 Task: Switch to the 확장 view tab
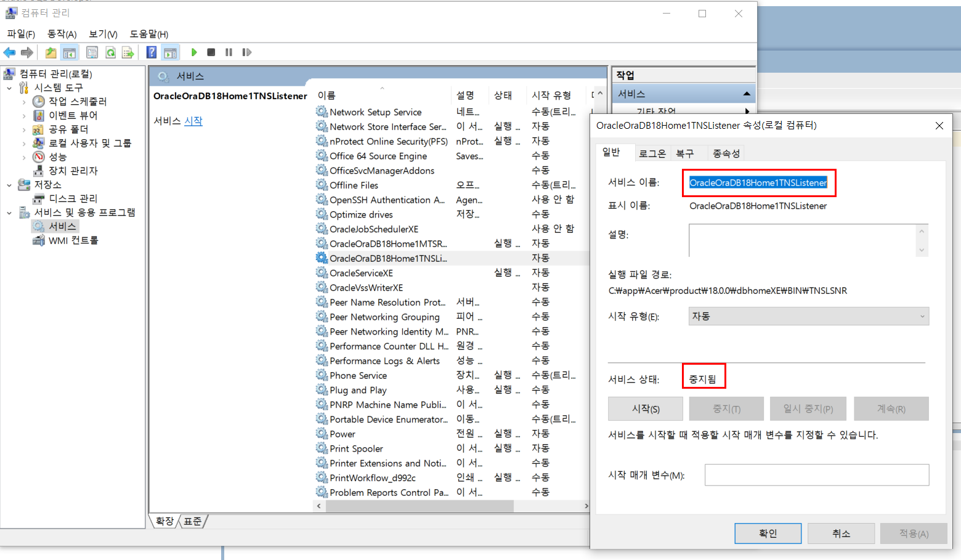164,521
